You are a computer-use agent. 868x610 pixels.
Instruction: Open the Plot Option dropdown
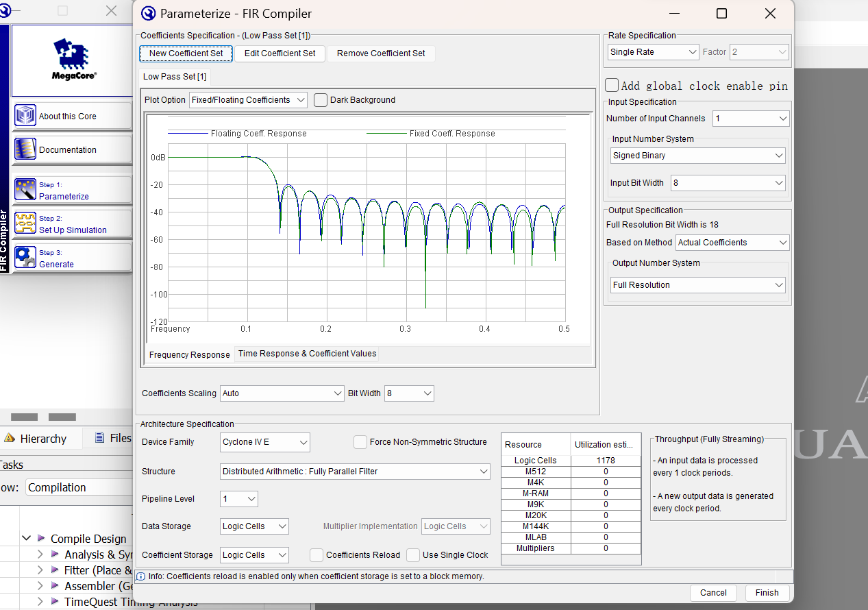248,100
